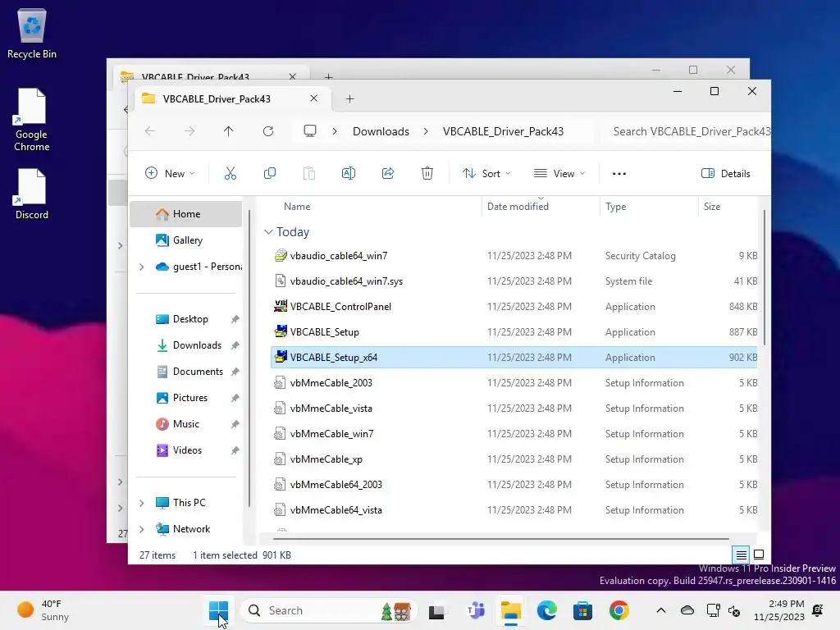
Task: Open Gallery in navigation pane
Action: click(x=186, y=240)
